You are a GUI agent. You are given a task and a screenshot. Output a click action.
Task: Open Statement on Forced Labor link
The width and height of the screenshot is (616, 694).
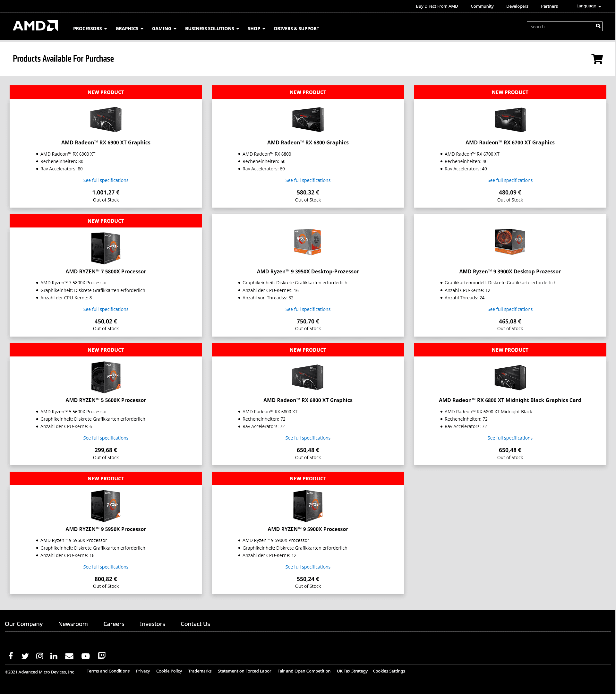click(244, 671)
